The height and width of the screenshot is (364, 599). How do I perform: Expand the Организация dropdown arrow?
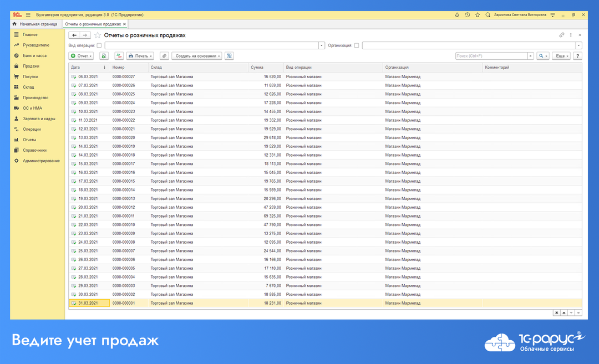pyautogui.click(x=578, y=45)
